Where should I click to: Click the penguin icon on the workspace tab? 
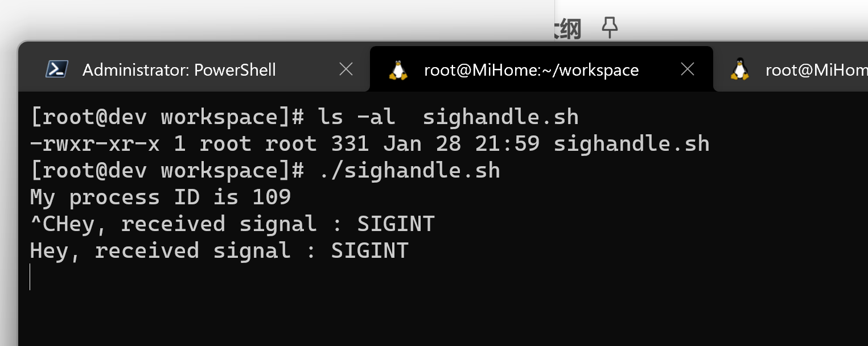tap(398, 69)
